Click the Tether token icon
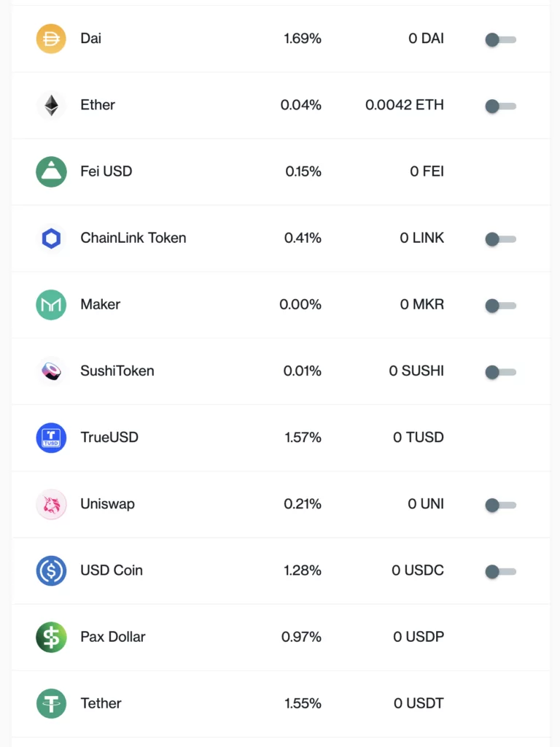 pyautogui.click(x=51, y=703)
